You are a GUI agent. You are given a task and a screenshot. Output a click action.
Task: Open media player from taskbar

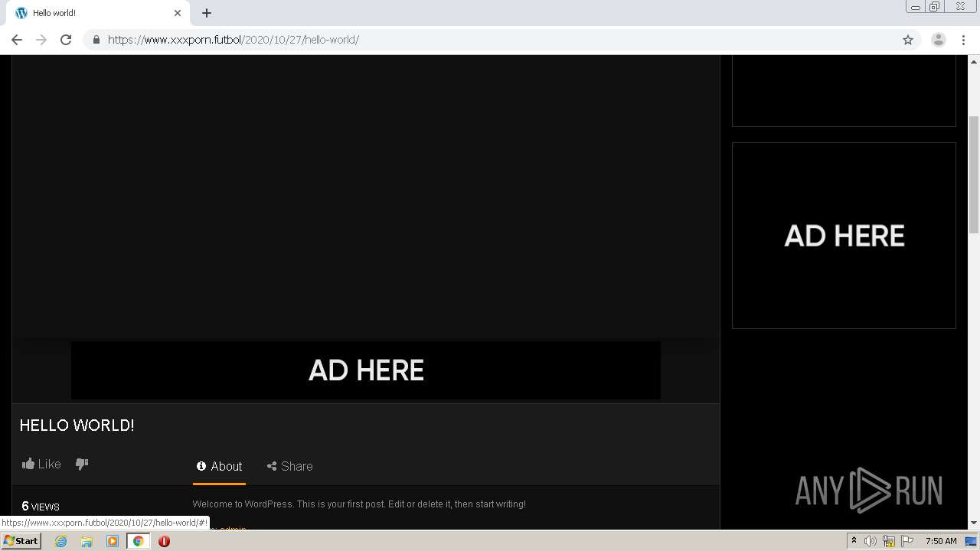coord(113,541)
